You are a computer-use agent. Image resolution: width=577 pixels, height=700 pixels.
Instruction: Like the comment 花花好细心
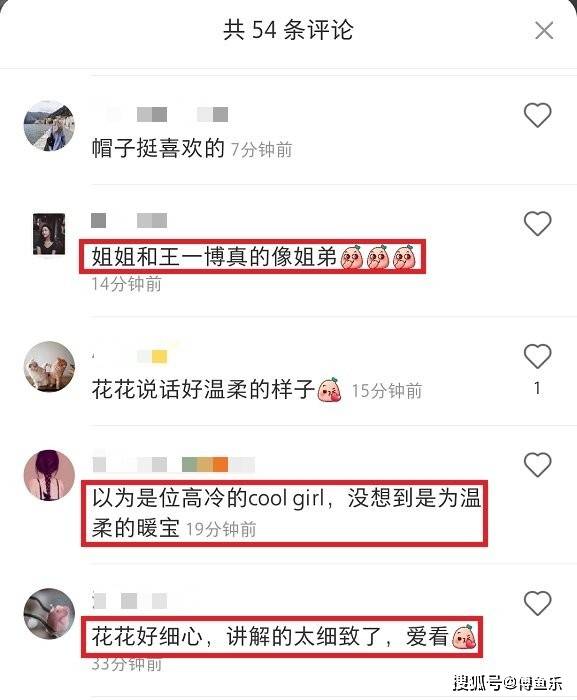click(x=537, y=603)
